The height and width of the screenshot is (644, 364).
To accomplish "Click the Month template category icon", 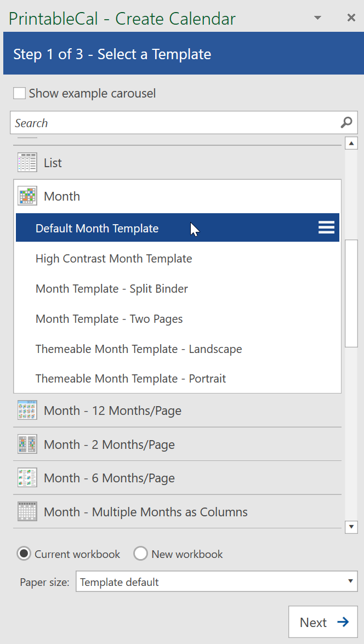I will pos(27,196).
